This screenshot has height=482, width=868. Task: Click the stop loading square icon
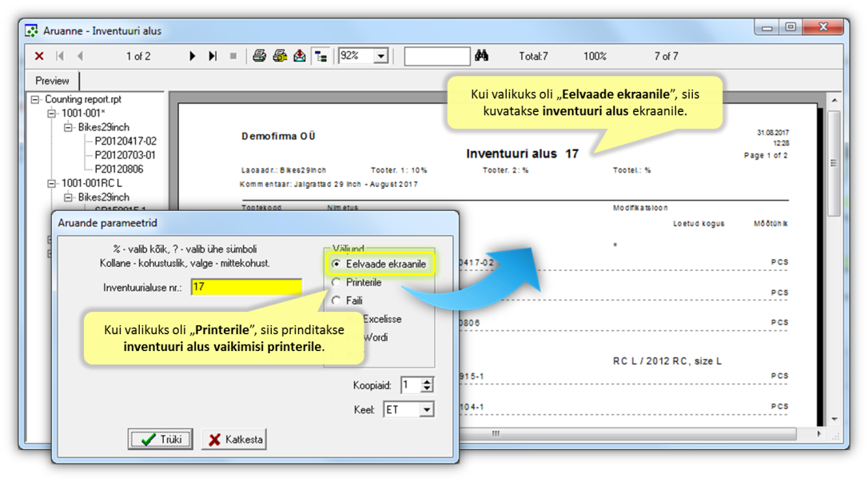(233, 56)
